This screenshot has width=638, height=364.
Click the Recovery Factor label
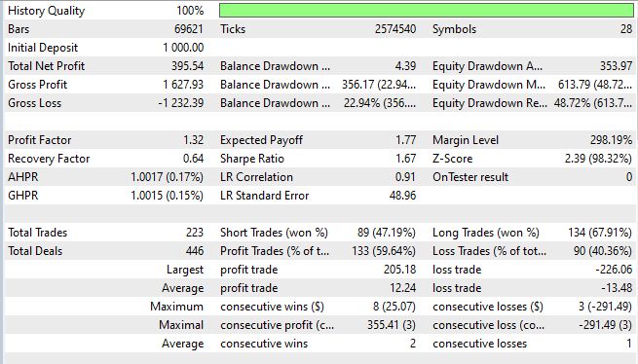pos(49,159)
